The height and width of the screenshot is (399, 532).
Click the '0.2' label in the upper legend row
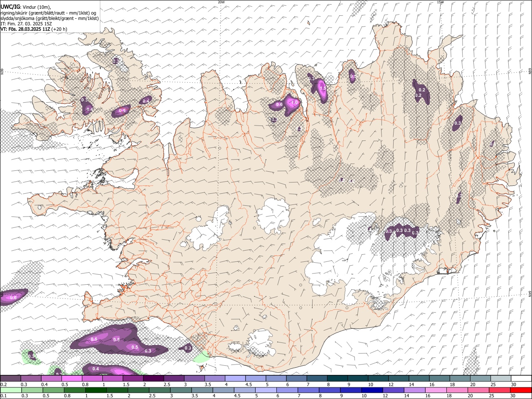pos(3,384)
